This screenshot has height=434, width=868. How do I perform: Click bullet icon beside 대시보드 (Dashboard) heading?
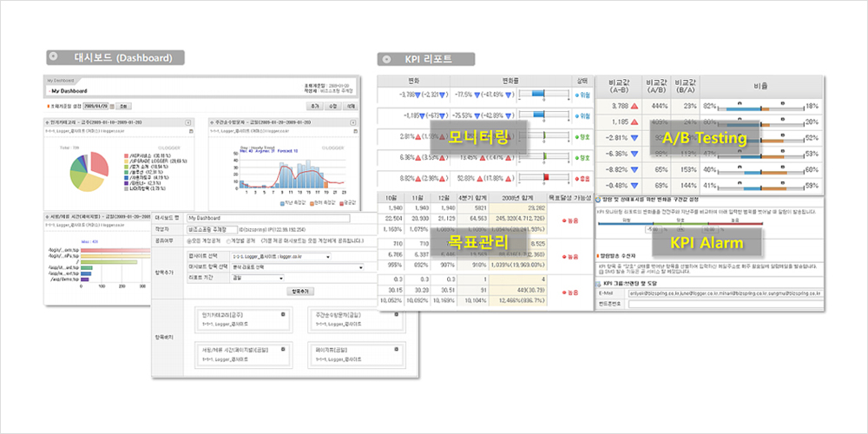pyautogui.click(x=54, y=56)
